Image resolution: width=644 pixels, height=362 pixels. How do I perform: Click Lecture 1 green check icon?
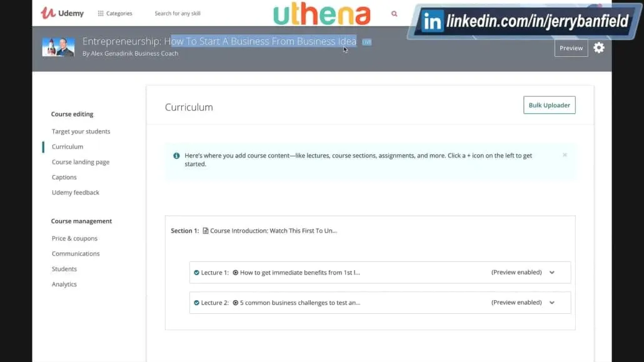pyautogui.click(x=196, y=273)
